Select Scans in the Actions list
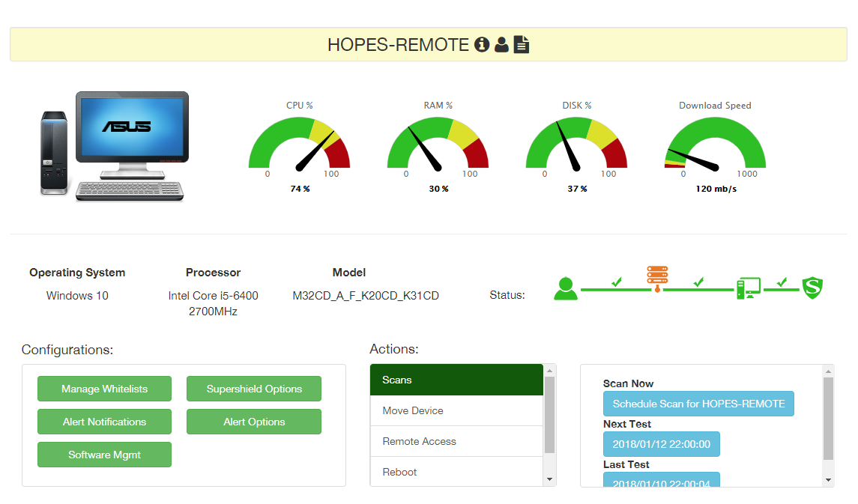Screen dimensions: 858x504 456,380
